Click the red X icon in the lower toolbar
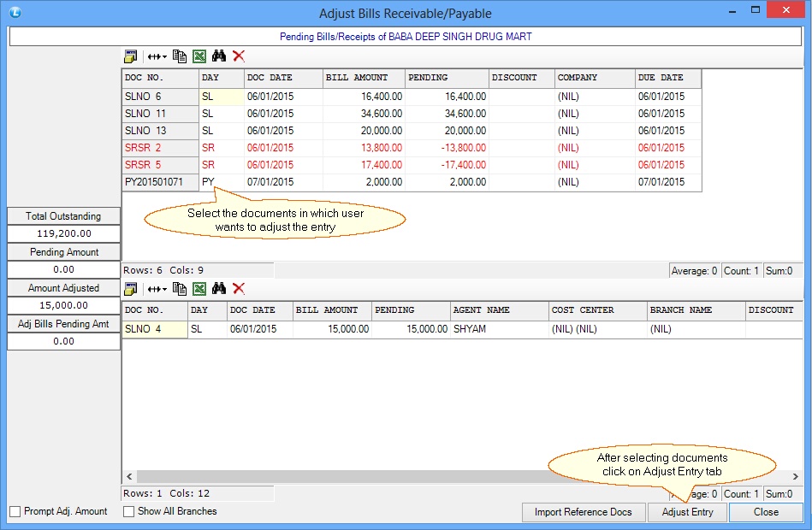Image resolution: width=812 pixels, height=530 pixels. point(239,288)
